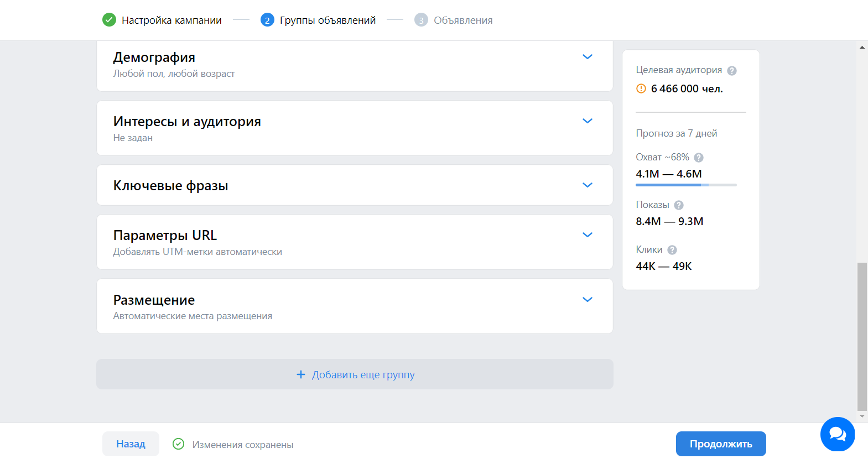Go to Настройка кампании step
The width and height of the screenshot is (868, 464).
[171, 20]
